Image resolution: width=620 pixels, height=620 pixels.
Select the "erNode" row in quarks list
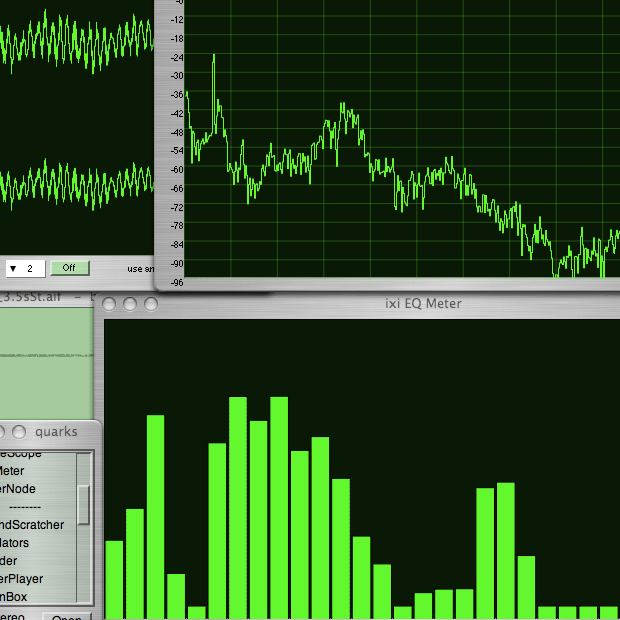coord(38,489)
